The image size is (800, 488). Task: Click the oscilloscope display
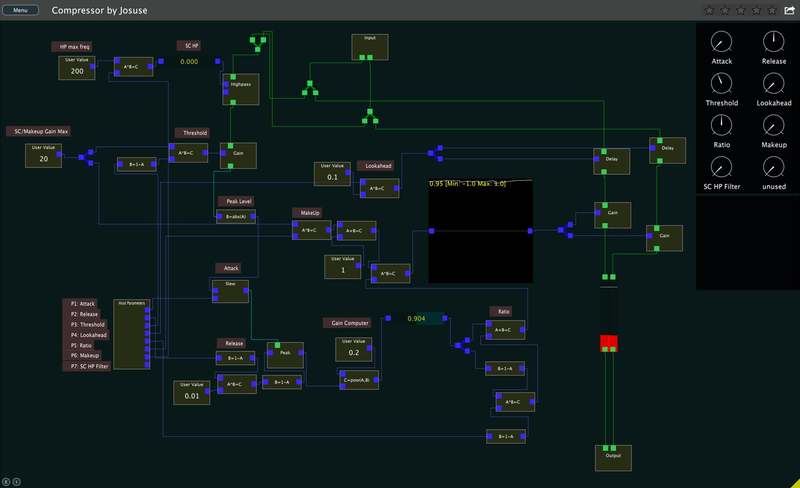480,232
